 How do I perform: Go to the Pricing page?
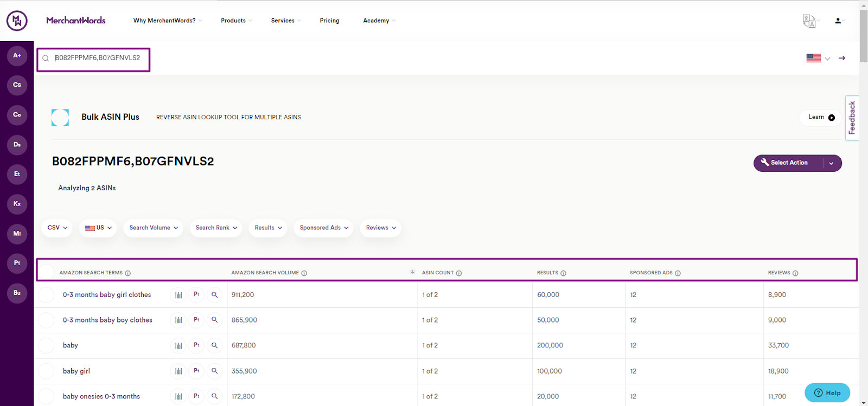click(x=329, y=21)
